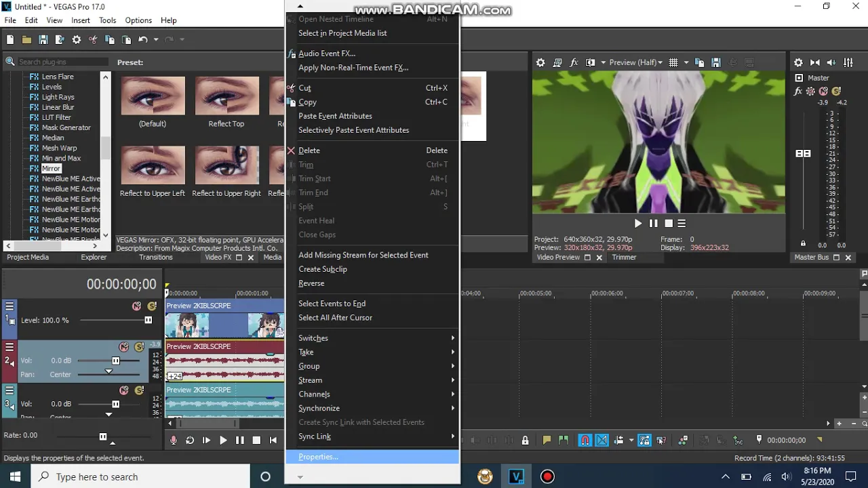Image resolution: width=868 pixels, height=488 pixels.
Task: Adjust track 2 Vol slider handle
Action: (115, 361)
